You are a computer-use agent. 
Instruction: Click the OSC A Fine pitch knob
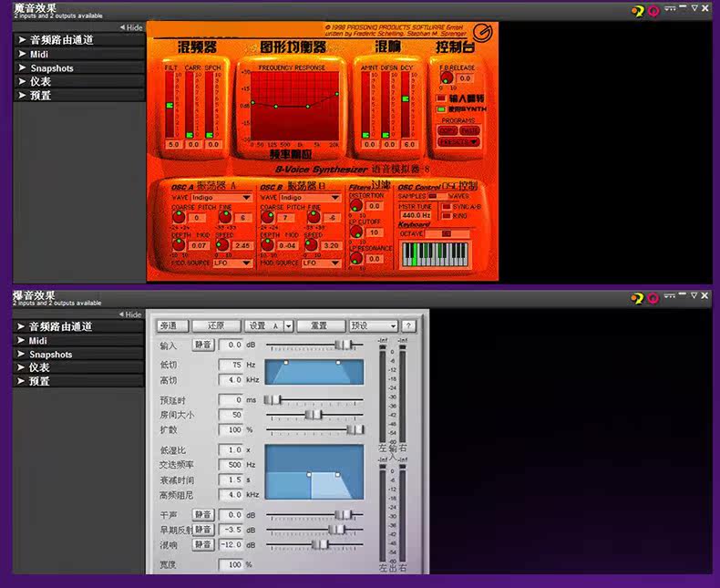pyautogui.click(x=225, y=216)
